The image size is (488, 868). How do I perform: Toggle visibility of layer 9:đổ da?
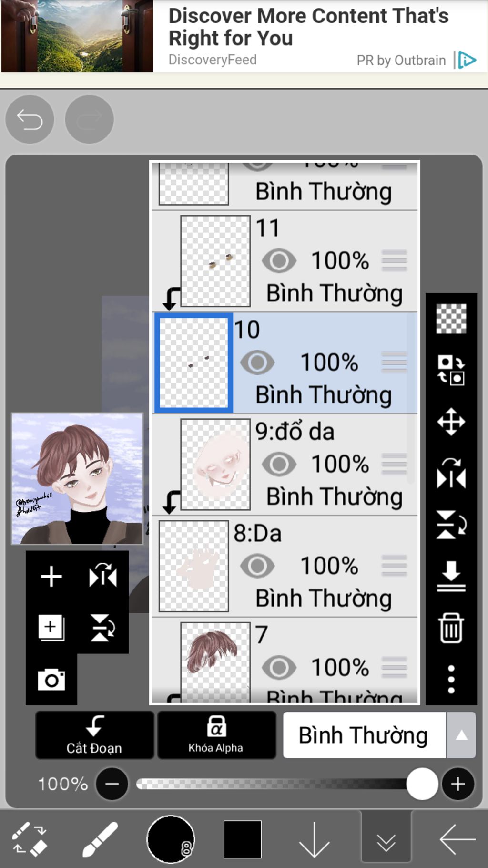coord(279,464)
